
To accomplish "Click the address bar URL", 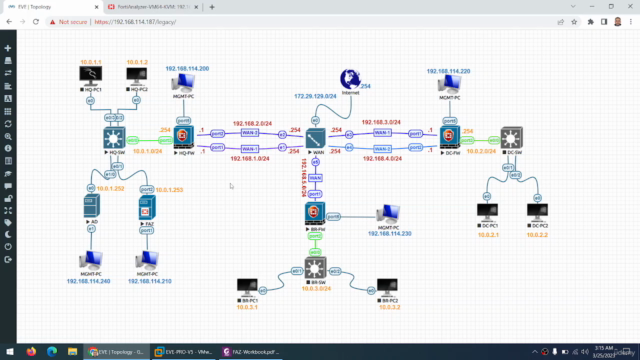I will (x=136, y=22).
